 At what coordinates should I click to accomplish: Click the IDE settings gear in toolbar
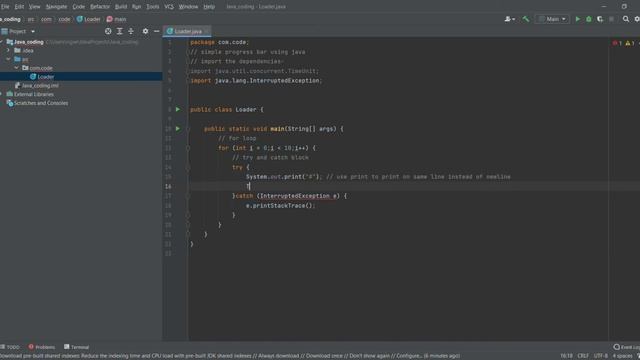(x=637, y=19)
